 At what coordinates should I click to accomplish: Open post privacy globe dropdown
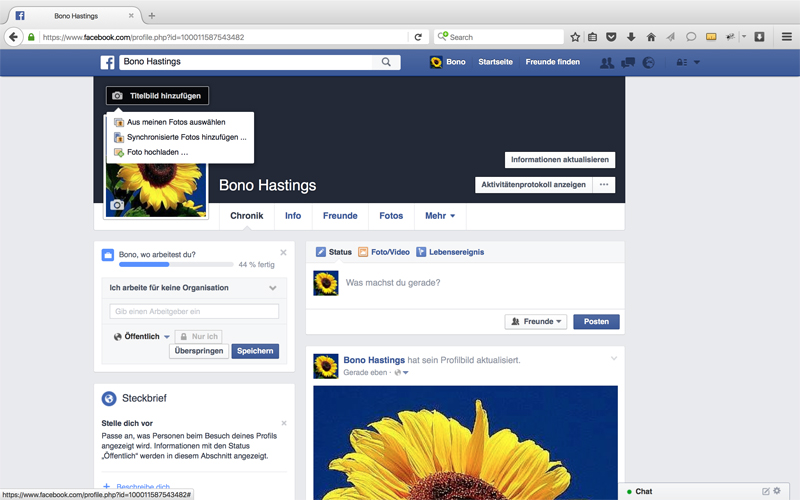pos(402,373)
